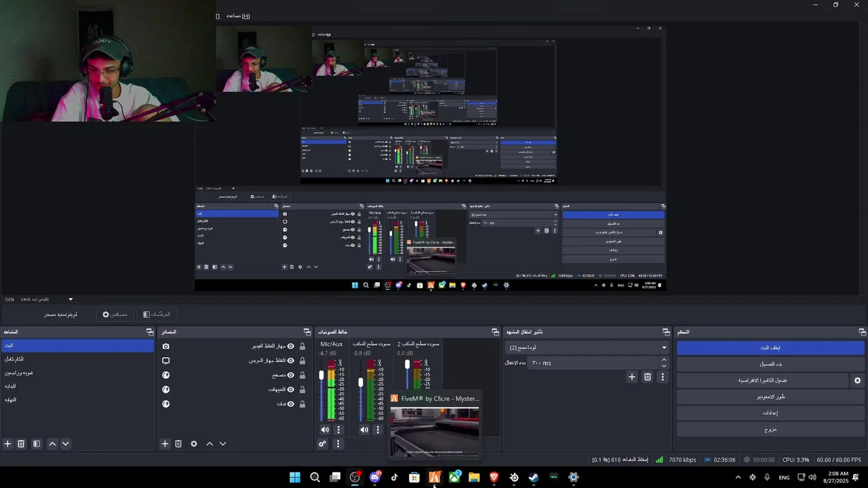Open OBS Settings button in controls

coord(770,413)
